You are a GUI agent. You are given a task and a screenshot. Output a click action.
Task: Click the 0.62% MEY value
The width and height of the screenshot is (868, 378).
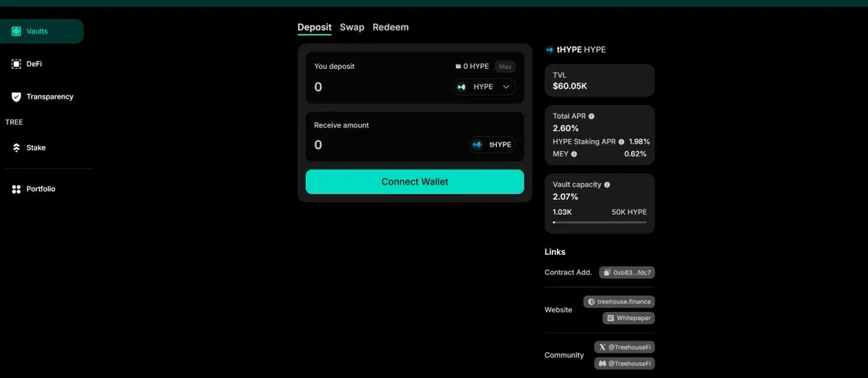click(635, 154)
